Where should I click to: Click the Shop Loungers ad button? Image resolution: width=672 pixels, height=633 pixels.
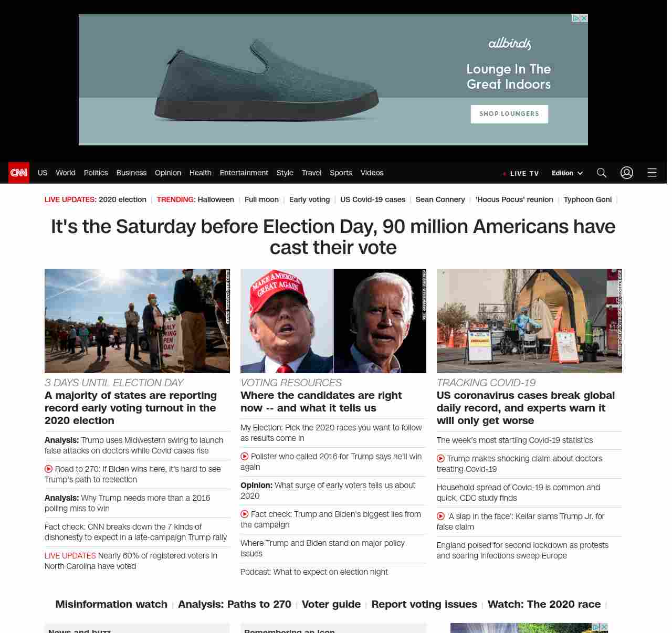click(x=509, y=114)
